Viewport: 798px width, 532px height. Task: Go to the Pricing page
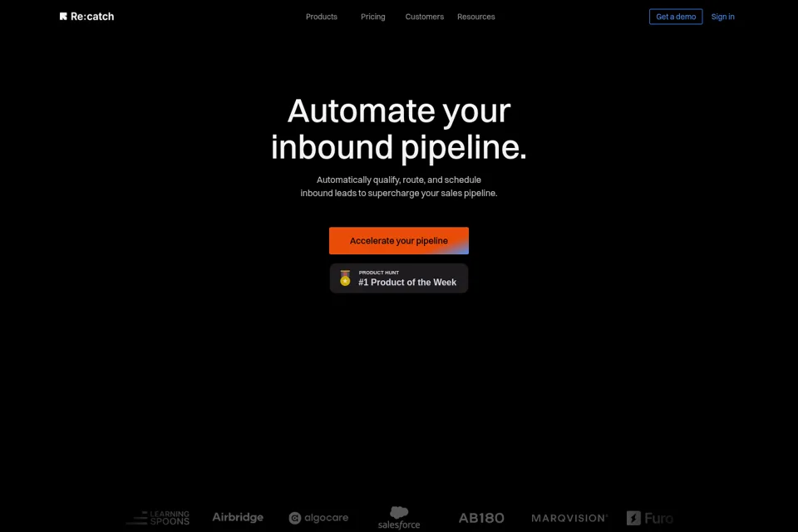pyautogui.click(x=372, y=17)
